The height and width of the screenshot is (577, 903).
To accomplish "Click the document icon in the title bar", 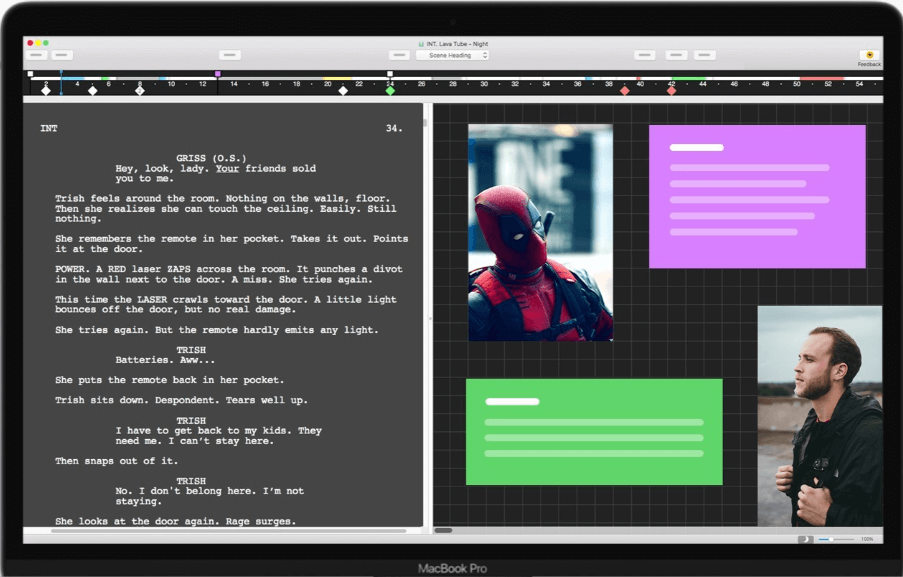I will 421,44.
